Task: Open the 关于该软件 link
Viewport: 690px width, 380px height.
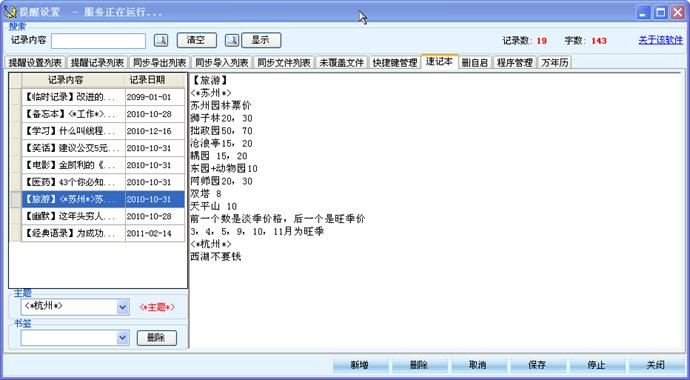Action: coord(661,40)
